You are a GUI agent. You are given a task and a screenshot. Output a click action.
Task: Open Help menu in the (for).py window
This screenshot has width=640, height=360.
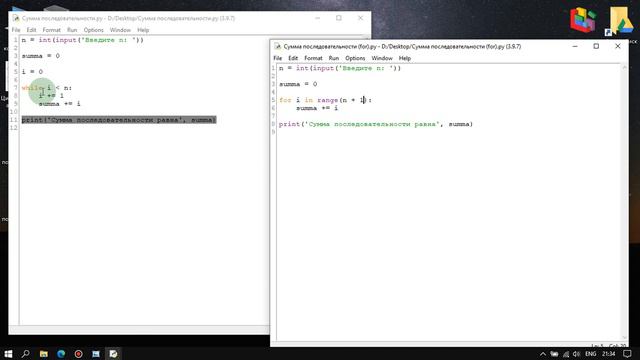tap(405, 58)
